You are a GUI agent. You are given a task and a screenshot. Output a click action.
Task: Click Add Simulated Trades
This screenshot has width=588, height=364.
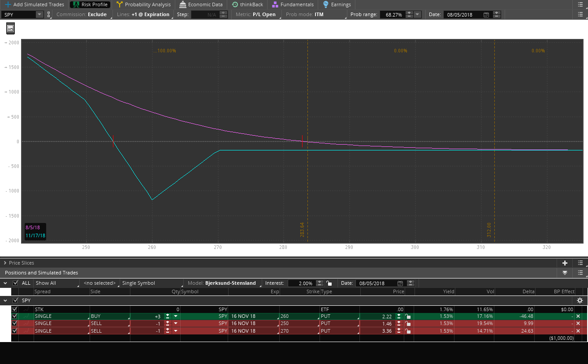pyautogui.click(x=35, y=4)
